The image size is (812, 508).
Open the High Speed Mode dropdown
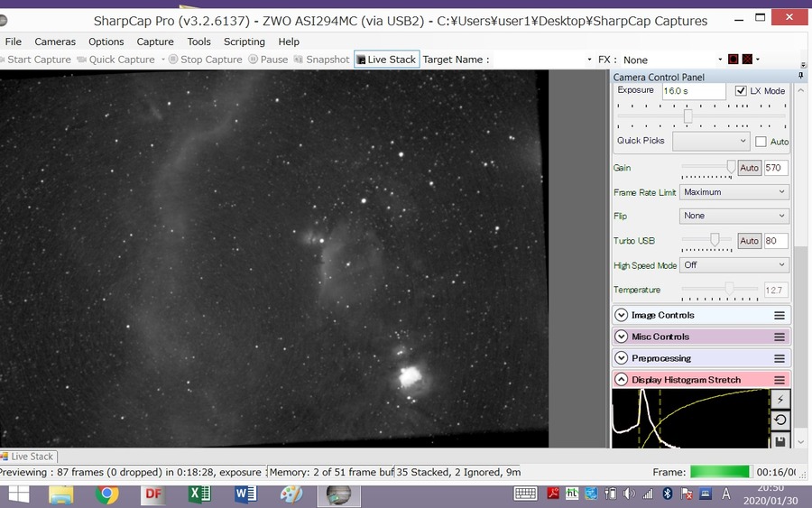click(734, 265)
